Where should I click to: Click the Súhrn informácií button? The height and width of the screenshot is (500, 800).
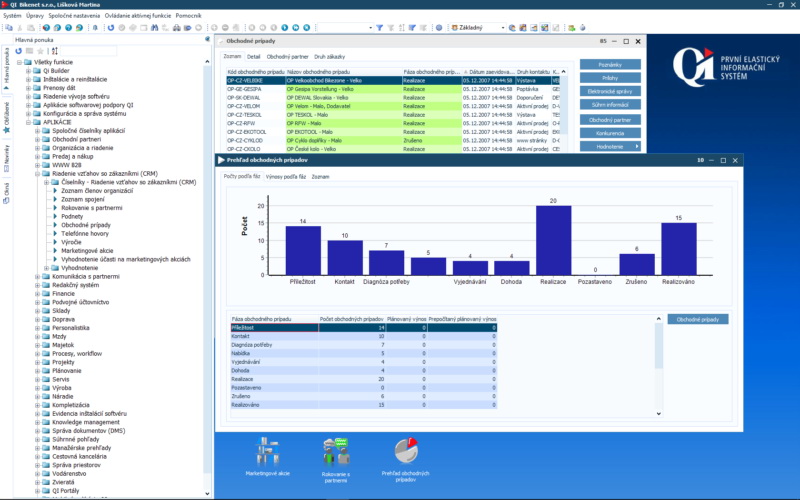610,105
